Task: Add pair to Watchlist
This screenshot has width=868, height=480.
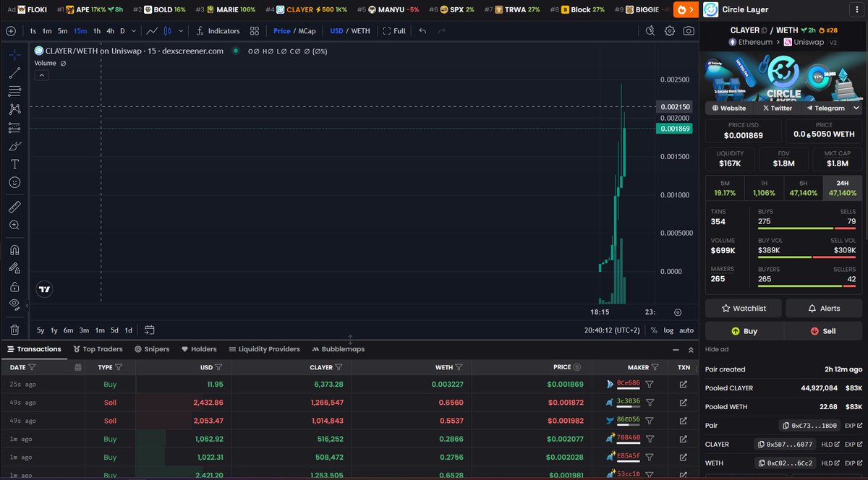Action: click(744, 308)
